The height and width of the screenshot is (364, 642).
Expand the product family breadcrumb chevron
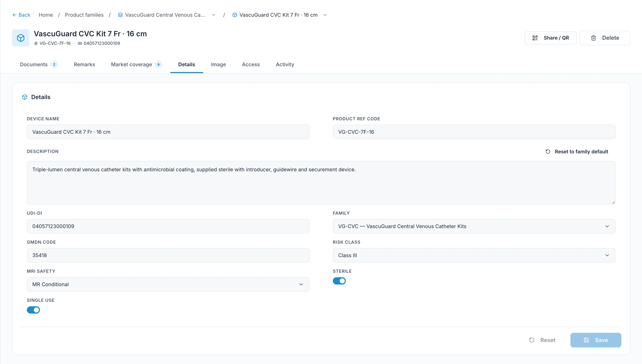[214, 15]
